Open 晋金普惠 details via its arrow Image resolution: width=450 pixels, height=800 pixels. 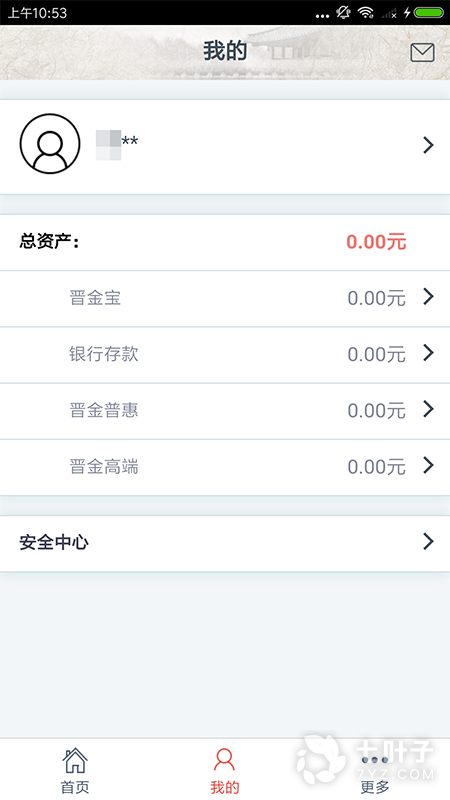(428, 409)
